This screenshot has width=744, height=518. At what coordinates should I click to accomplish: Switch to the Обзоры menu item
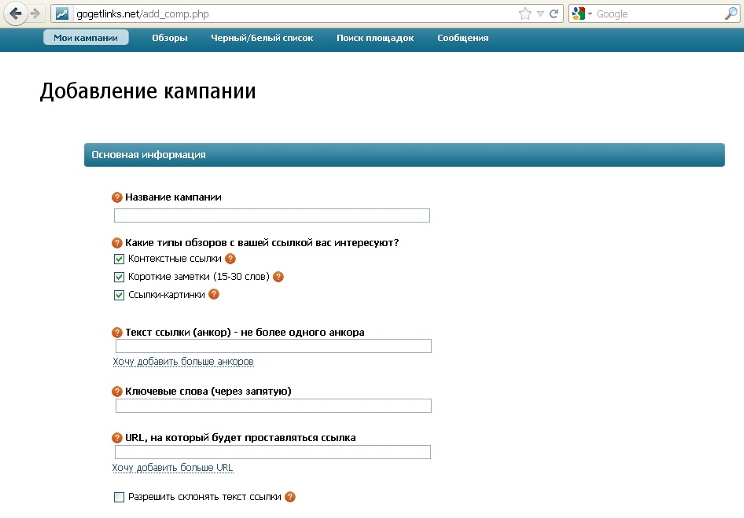click(x=169, y=38)
